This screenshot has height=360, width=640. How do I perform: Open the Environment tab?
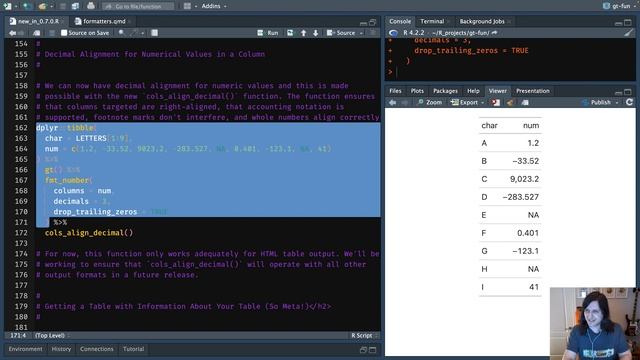pyautogui.click(x=25, y=349)
